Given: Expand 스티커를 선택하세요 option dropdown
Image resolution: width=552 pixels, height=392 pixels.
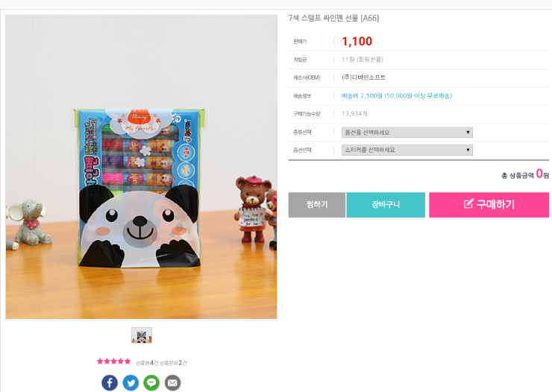Looking at the screenshot, I should [x=407, y=150].
